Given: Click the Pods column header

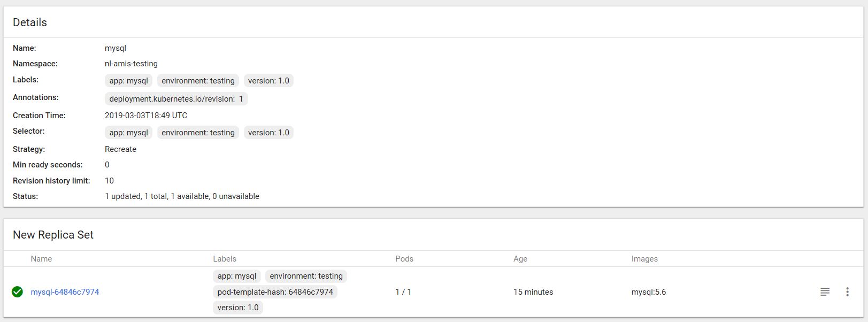Looking at the screenshot, I should pos(404,259).
